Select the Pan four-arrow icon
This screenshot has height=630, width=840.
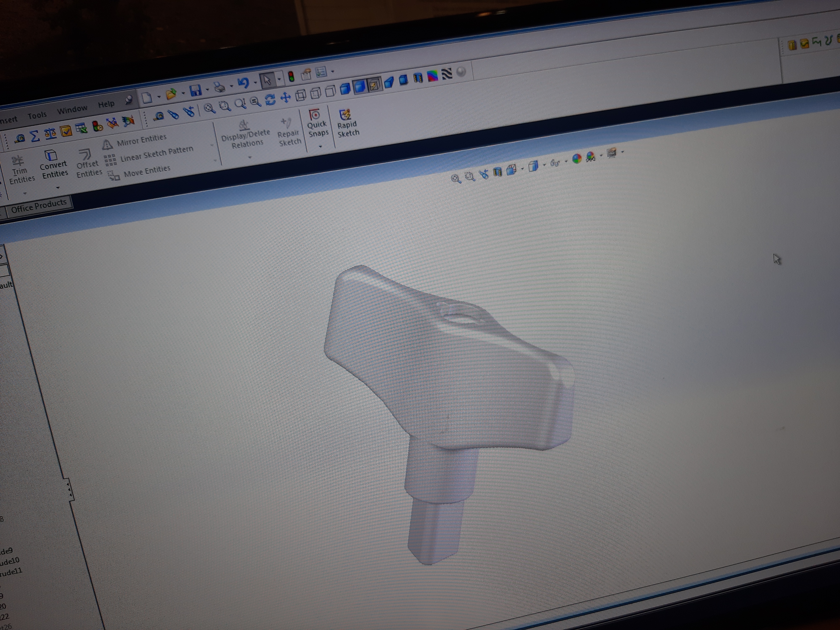tap(285, 98)
